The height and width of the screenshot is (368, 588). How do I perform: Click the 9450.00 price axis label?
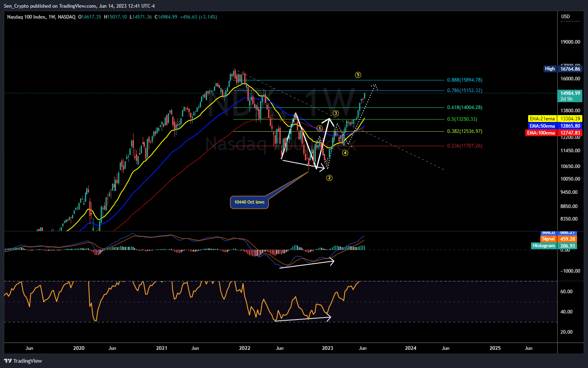(569, 192)
